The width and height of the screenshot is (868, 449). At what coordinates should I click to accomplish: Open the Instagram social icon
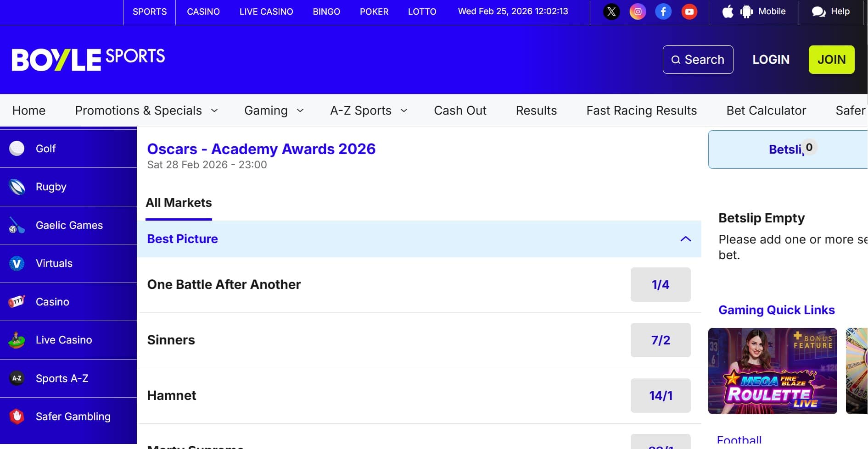pyautogui.click(x=638, y=11)
